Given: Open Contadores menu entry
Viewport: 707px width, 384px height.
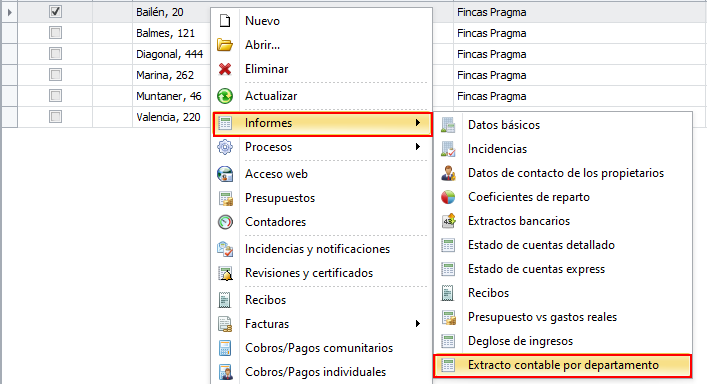Looking at the screenshot, I should click(x=275, y=222).
